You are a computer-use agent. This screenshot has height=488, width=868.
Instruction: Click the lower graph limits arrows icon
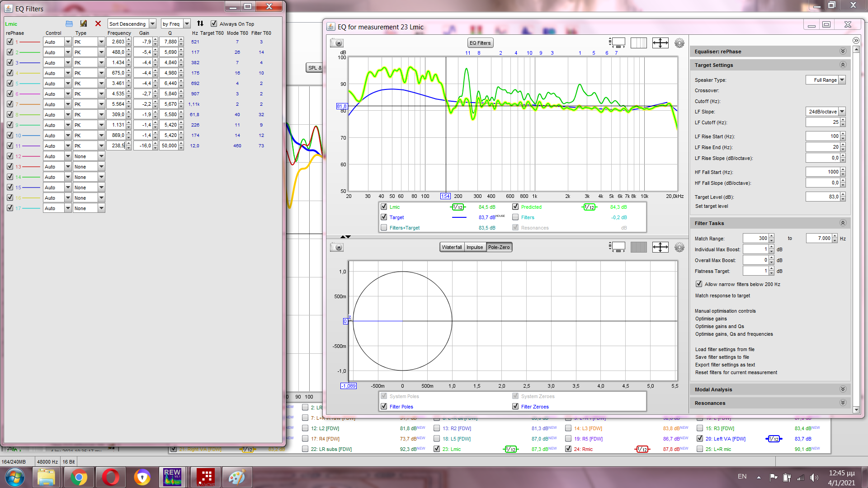[660, 247]
